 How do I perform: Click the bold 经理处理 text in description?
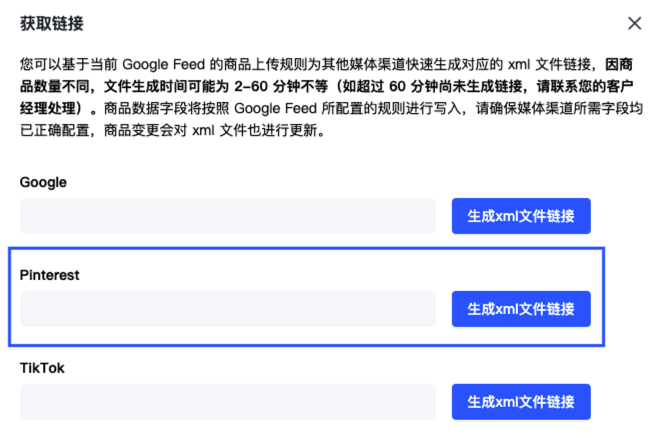tap(48, 109)
